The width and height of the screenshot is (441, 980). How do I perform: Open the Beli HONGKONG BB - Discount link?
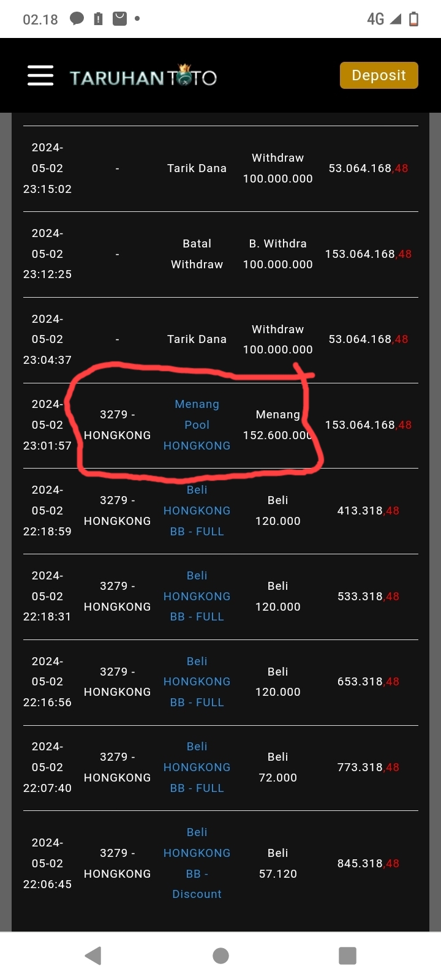point(197,863)
